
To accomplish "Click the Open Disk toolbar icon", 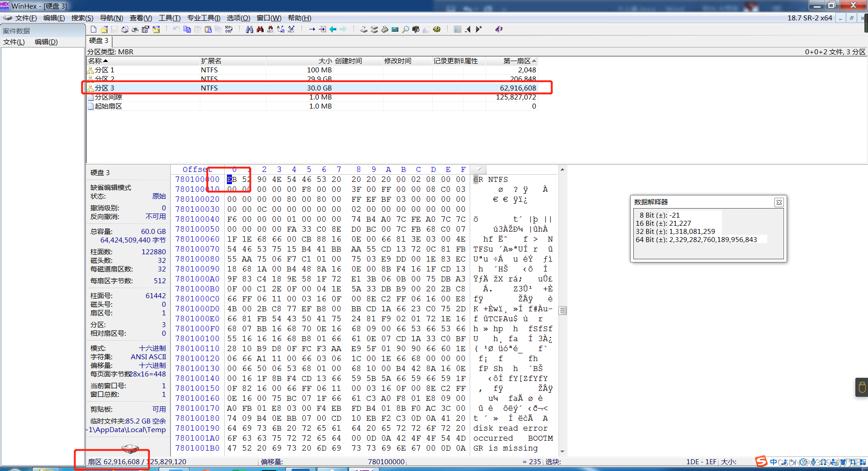I will pos(364,29).
